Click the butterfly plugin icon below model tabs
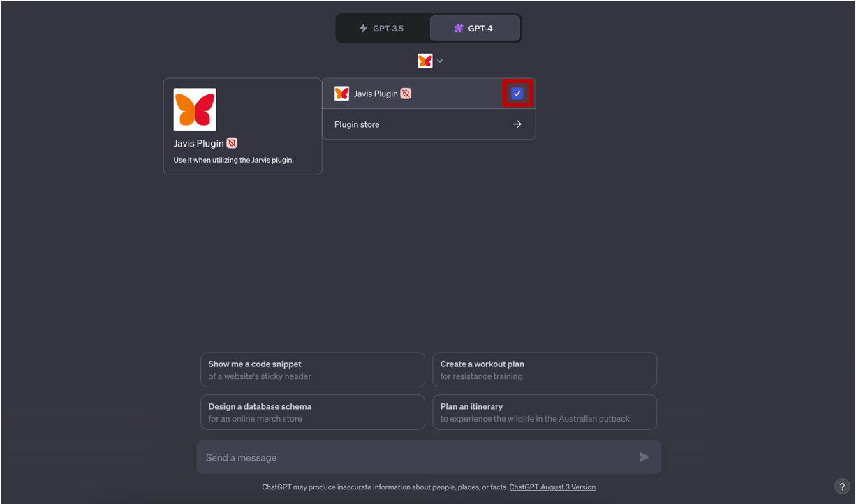 click(x=425, y=61)
